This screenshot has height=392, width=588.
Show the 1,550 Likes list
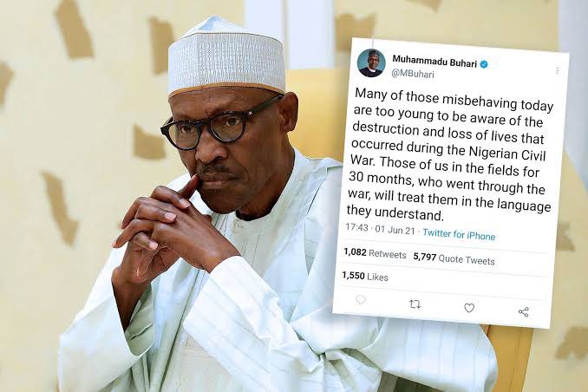365,277
